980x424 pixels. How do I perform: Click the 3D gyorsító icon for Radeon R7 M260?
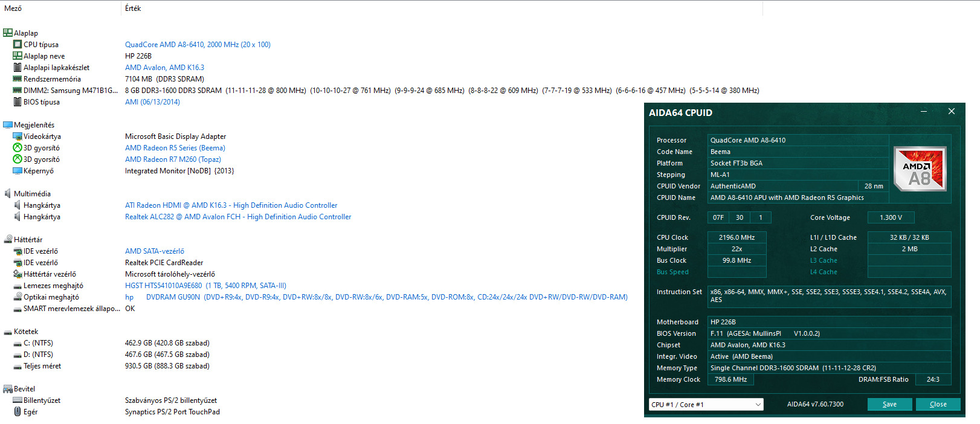[x=18, y=159]
